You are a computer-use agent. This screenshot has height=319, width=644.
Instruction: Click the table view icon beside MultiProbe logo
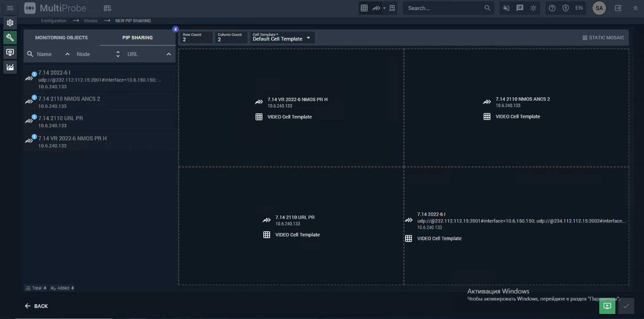click(107, 8)
